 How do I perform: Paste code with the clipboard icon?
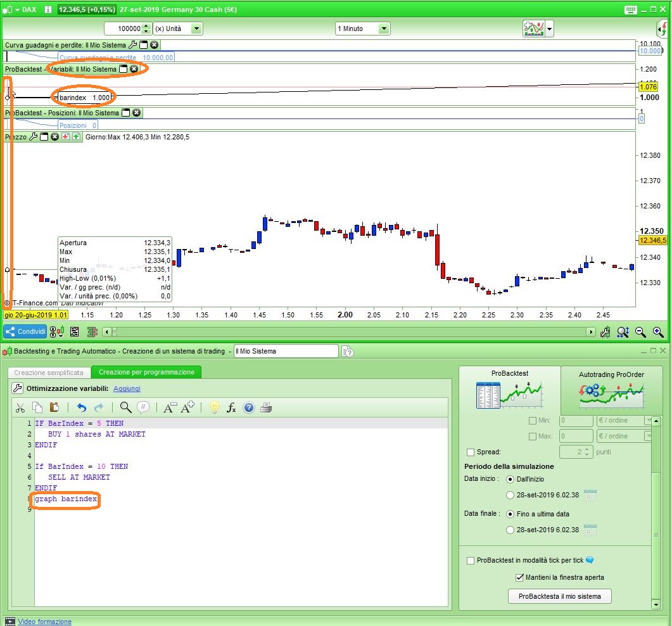coord(54,407)
